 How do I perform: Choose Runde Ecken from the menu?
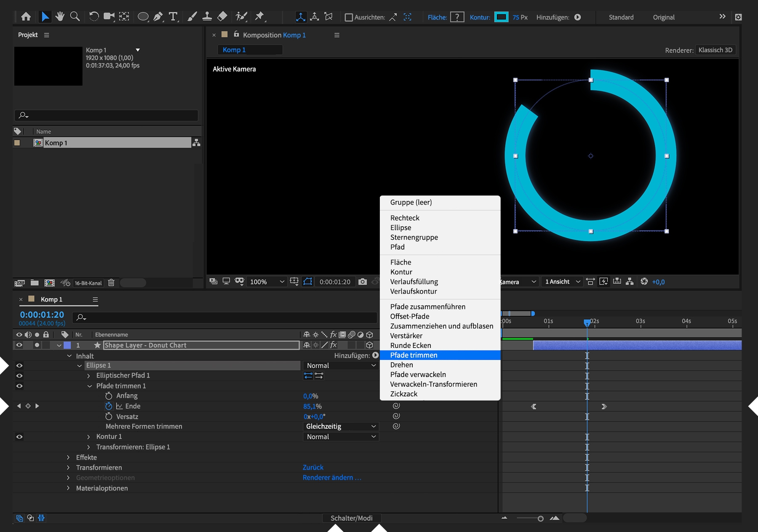pyautogui.click(x=411, y=345)
